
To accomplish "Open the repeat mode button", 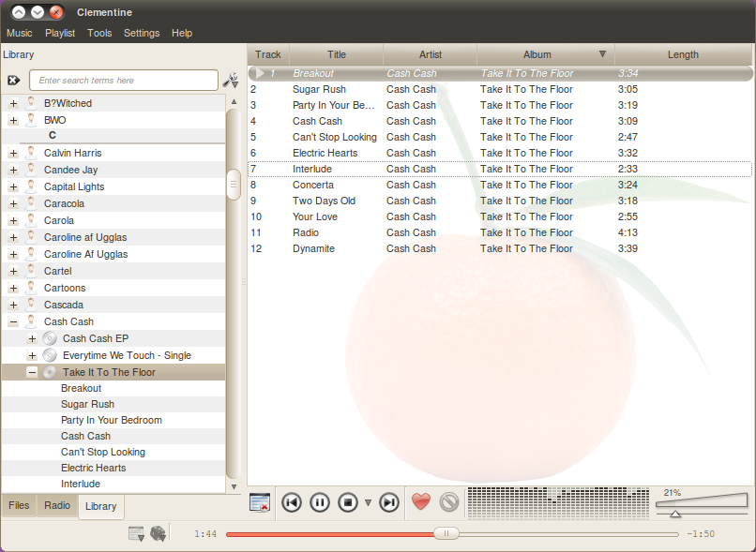I will (x=136, y=533).
